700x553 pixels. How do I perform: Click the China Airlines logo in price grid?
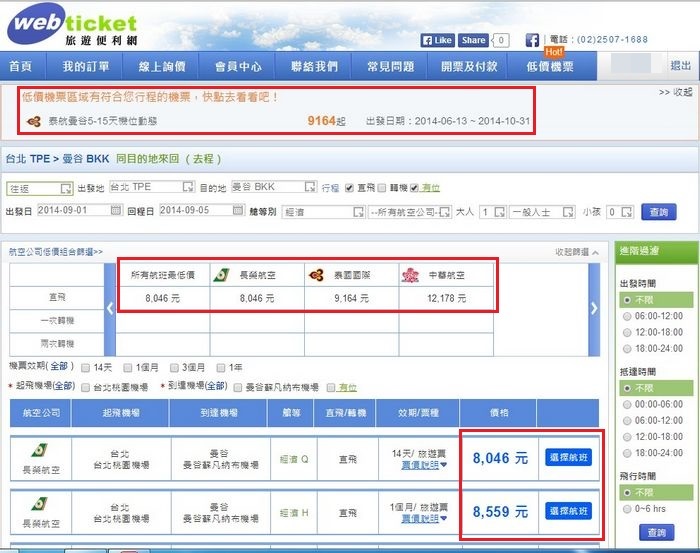[410, 275]
